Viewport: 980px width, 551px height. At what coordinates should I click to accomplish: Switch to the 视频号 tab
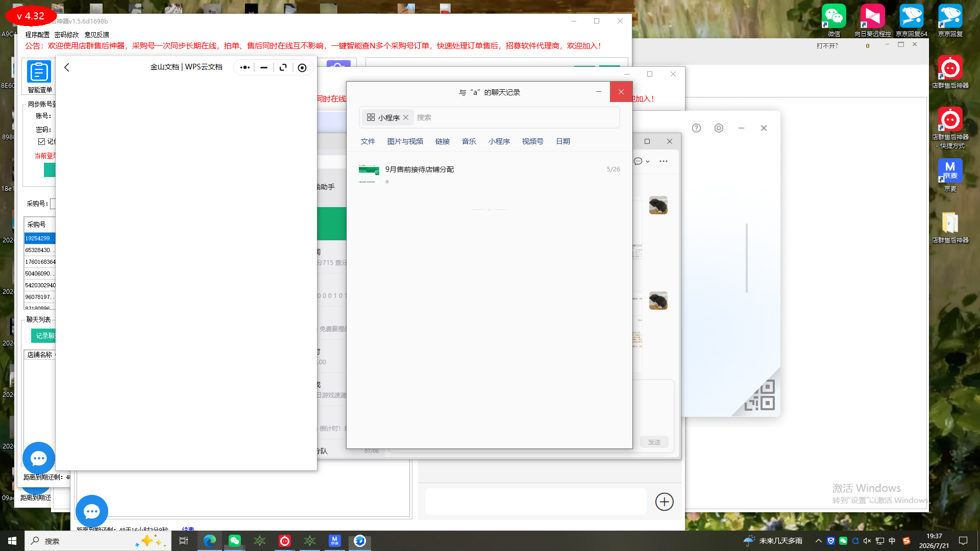pyautogui.click(x=532, y=141)
